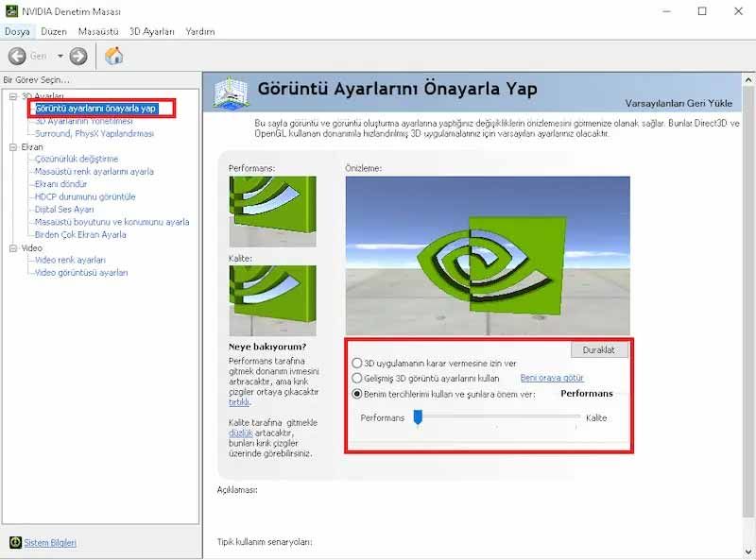Click the 'düzlük' link
Screen dimensions: 756x560
[x=241, y=433]
